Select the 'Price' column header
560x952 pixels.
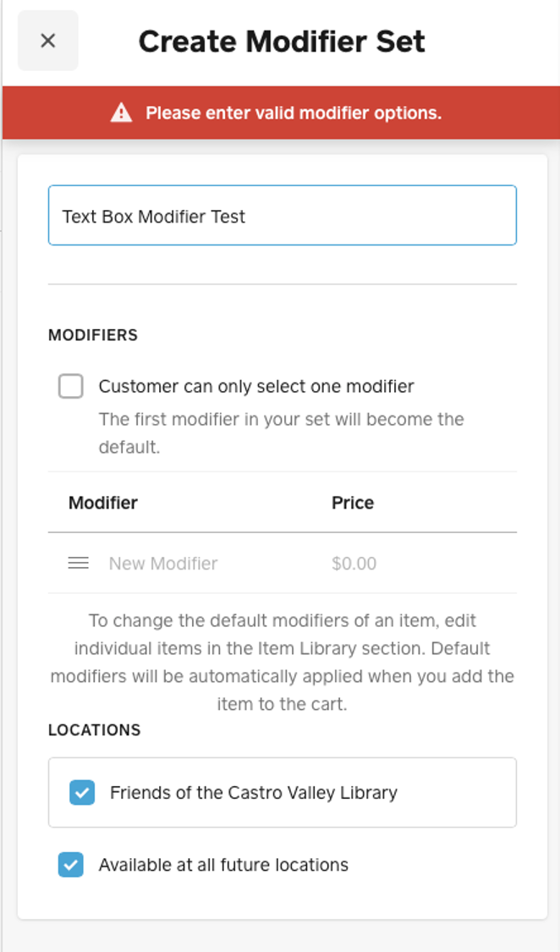point(353,503)
